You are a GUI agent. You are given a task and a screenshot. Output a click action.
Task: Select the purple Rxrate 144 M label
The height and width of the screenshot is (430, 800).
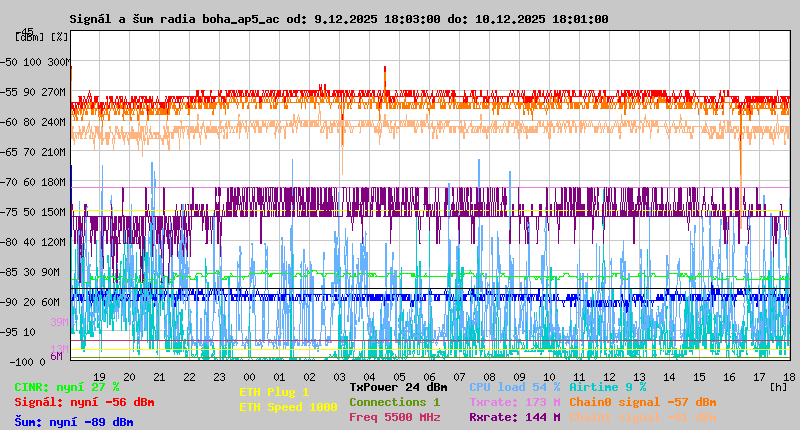pos(514,417)
